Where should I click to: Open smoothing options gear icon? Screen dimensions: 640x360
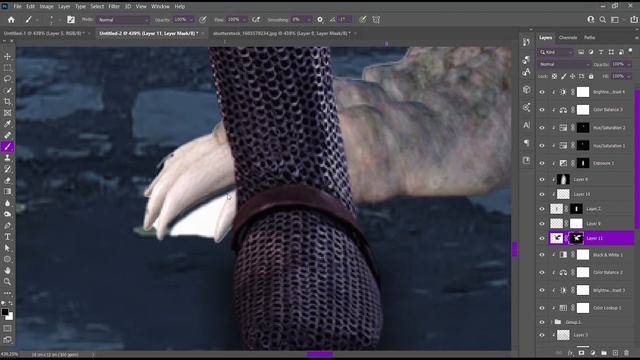point(320,20)
